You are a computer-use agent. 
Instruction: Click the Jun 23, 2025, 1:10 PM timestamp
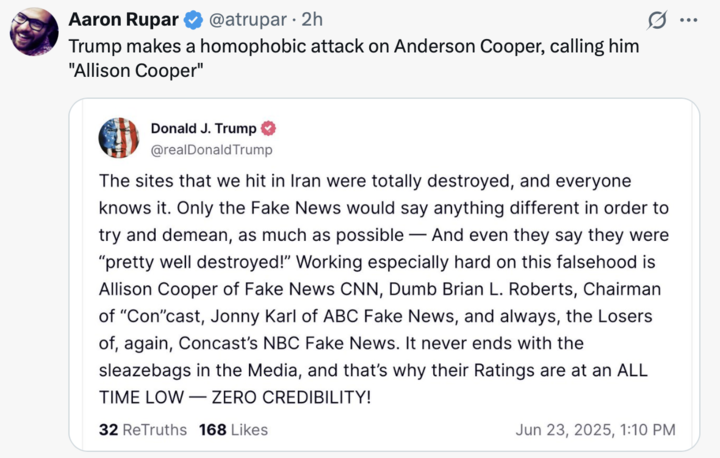click(595, 430)
